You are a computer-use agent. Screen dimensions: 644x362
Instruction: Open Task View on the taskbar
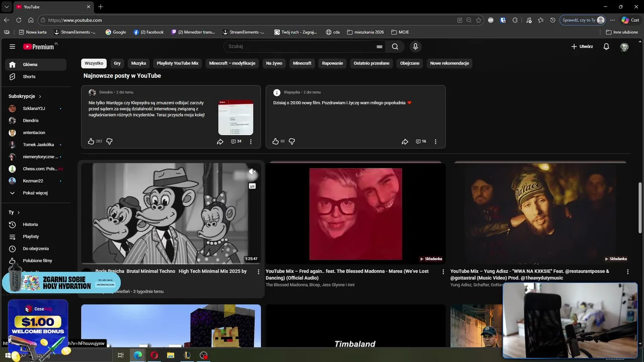(121, 355)
